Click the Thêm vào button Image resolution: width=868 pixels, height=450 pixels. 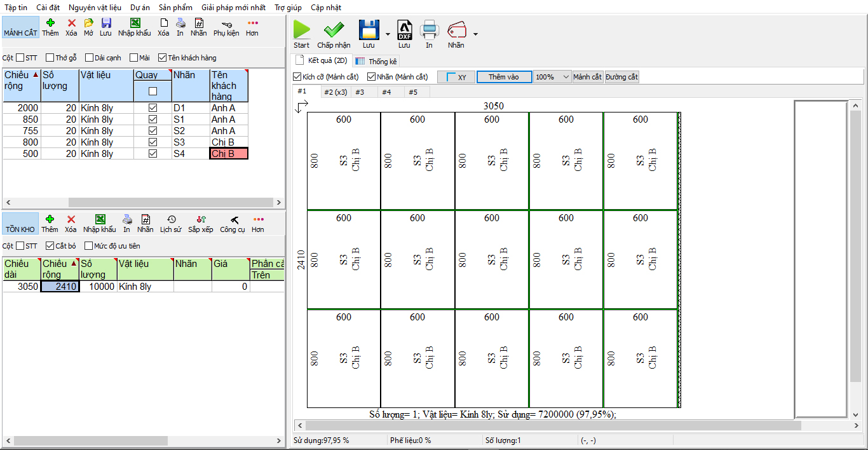504,77
